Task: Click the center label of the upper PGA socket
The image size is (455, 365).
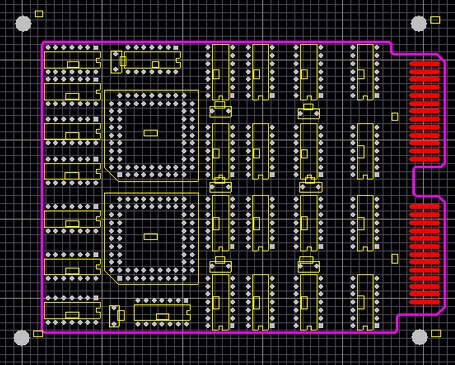Action: pyautogui.click(x=151, y=133)
